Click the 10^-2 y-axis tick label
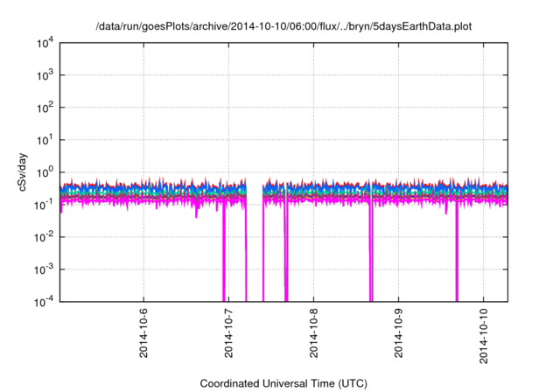Image resolution: width=560 pixels, height=392 pixels. click(43, 237)
